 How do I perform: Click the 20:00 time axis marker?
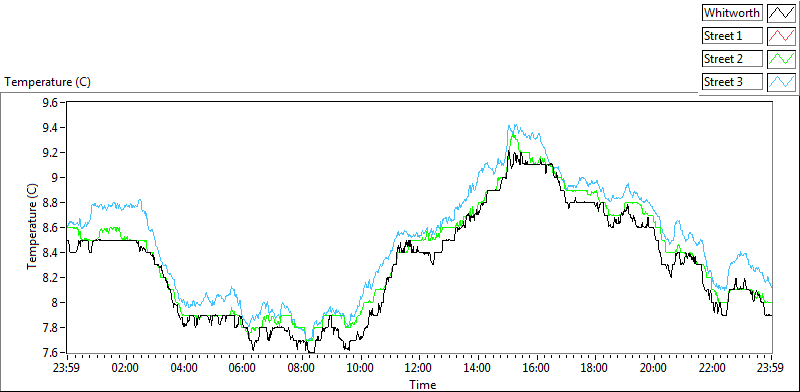point(654,368)
